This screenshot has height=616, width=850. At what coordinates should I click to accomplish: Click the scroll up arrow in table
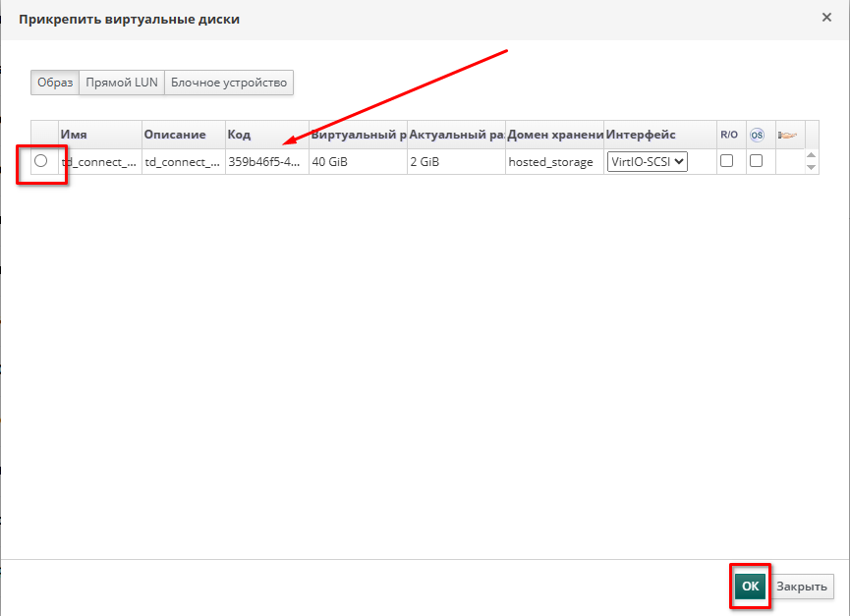coord(811,155)
